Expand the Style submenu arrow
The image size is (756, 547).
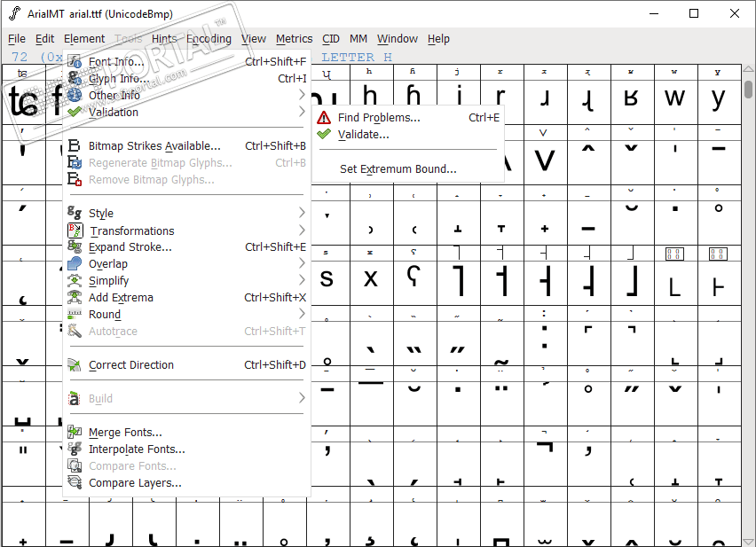tap(302, 213)
